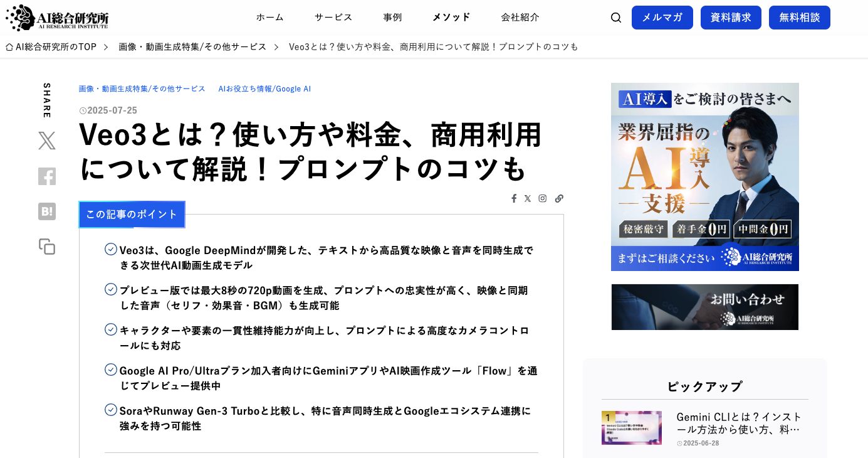This screenshot has height=458, width=868.
Task: Open 事例 in the top navigation
Action: (x=392, y=17)
